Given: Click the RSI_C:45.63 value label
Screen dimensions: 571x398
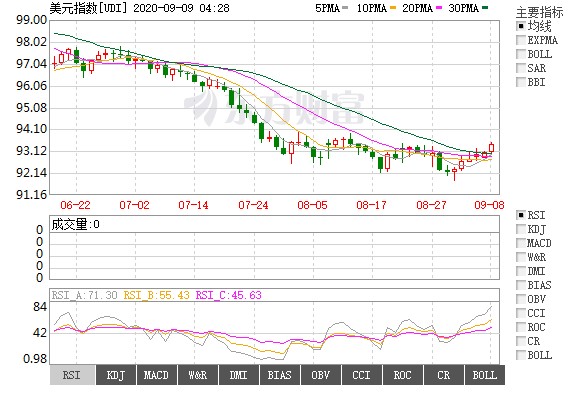Looking at the screenshot, I should pos(229,295).
